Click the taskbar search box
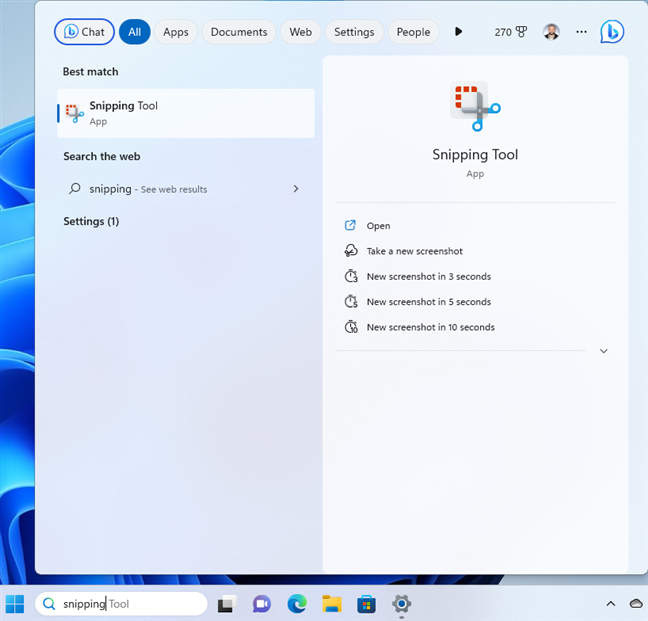Screen dimensions: 648x621 click(121, 604)
